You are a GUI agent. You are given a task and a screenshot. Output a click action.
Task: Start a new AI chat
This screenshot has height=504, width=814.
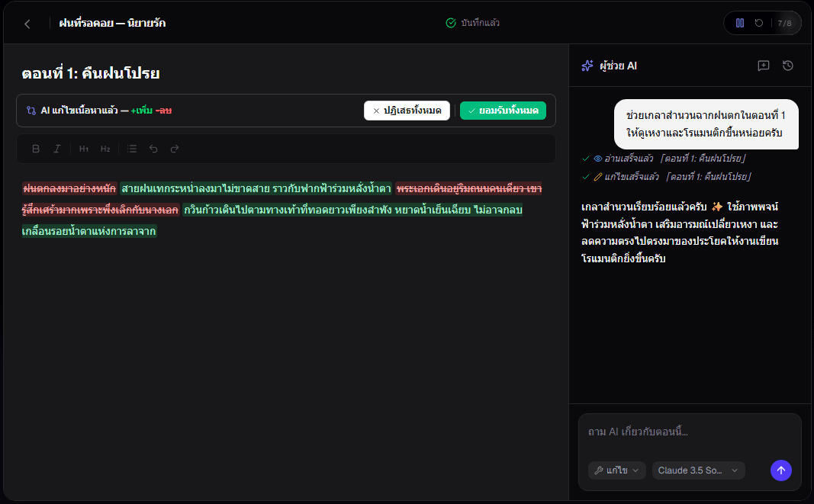(x=763, y=66)
